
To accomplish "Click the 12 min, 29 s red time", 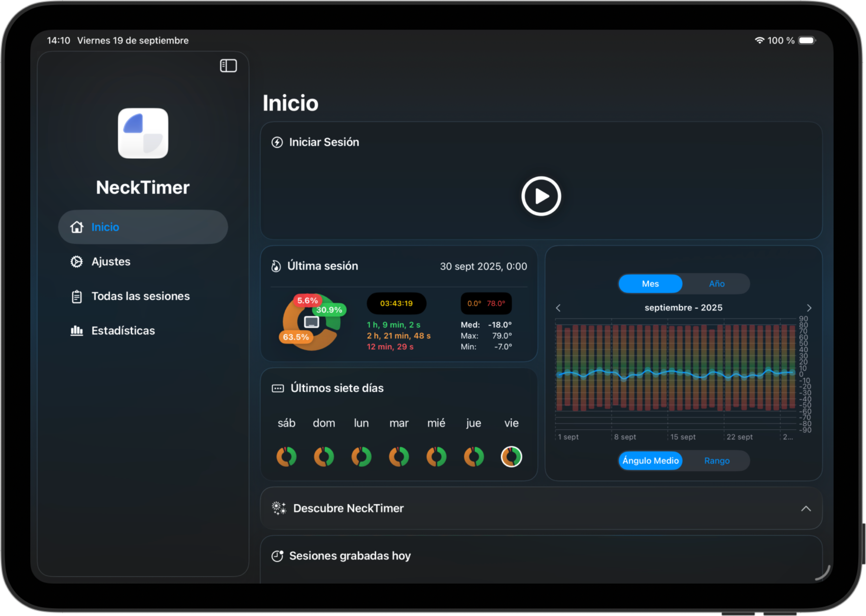I will [x=390, y=347].
